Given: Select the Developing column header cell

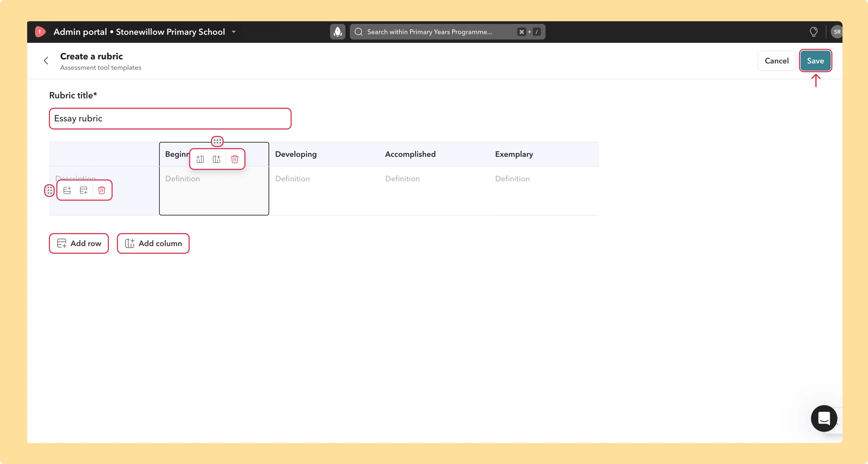Looking at the screenshot, I should [x=324, y=154].
